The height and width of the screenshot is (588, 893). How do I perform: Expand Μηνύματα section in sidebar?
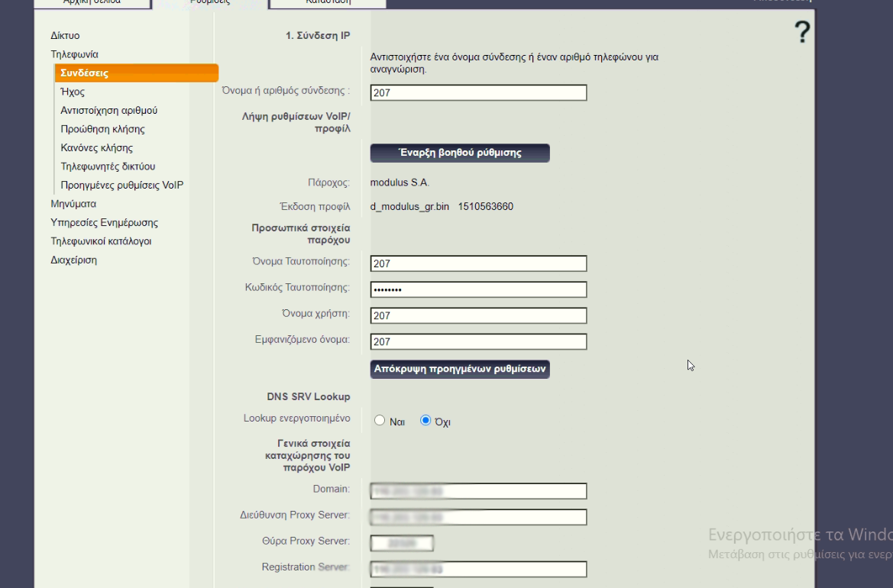tap(73, 204)
